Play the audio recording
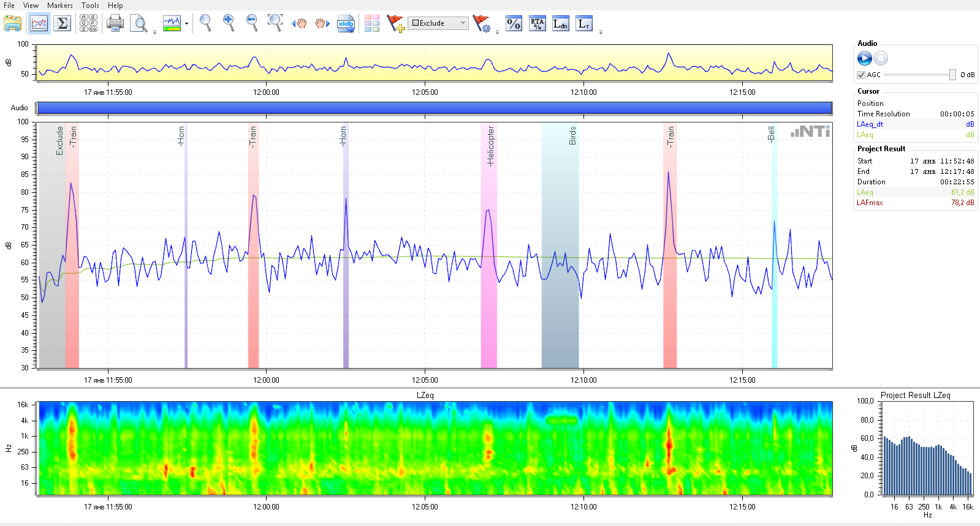The height and width of the screenshot is (526, 980). click(x=864, y=58)
